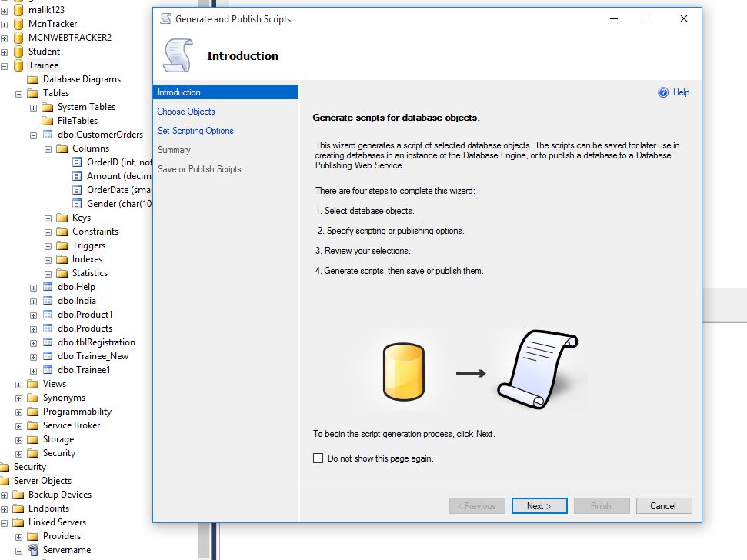Viewport: 747px width, 560px height.
Task: Click the Database Diagrams folder icon
Action: 33,79
